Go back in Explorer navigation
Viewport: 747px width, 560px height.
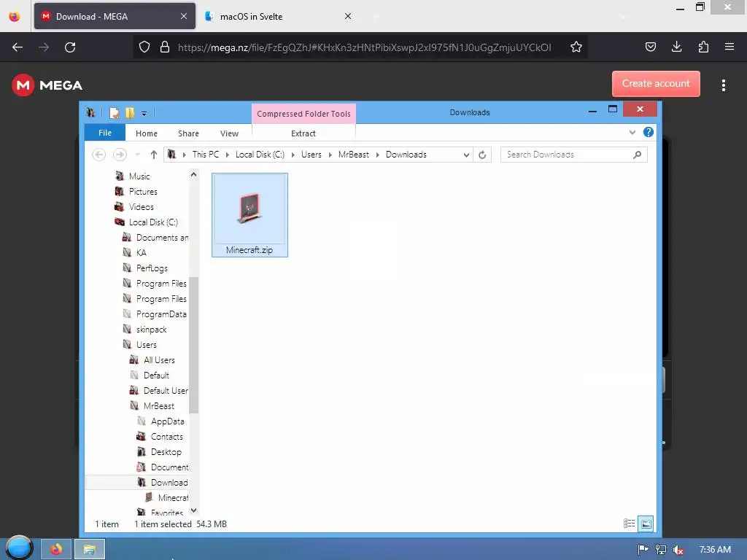98,155
